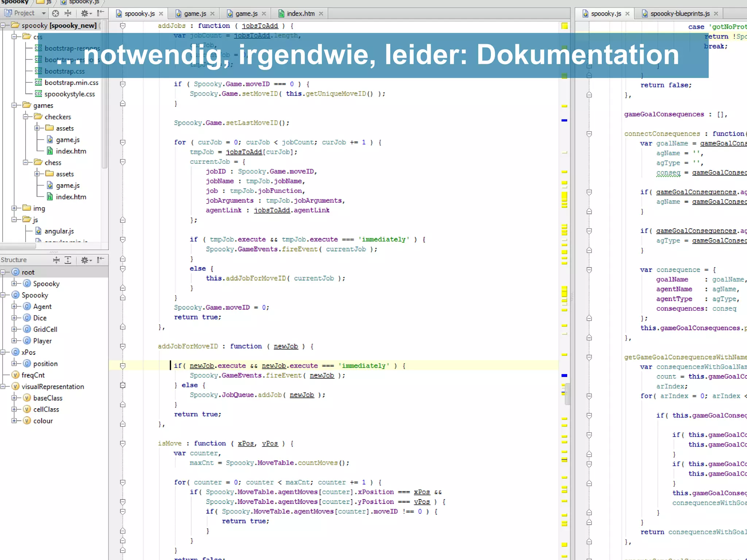747x560 pixels.
Task: Select bootstrap.css file in tree
Action: (64, 71)
